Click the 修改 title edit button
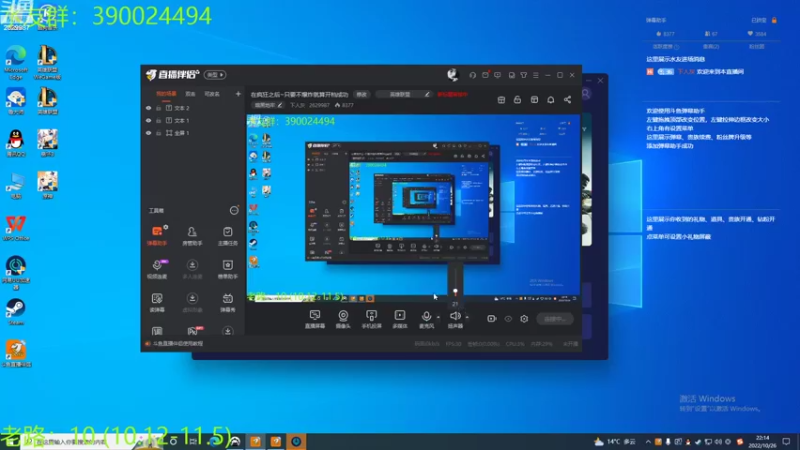 [362, 94]
